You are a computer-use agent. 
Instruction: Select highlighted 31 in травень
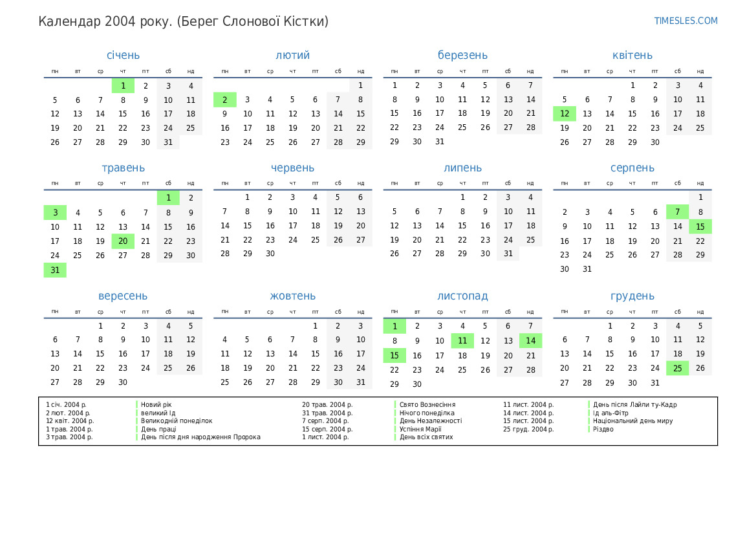55,270
